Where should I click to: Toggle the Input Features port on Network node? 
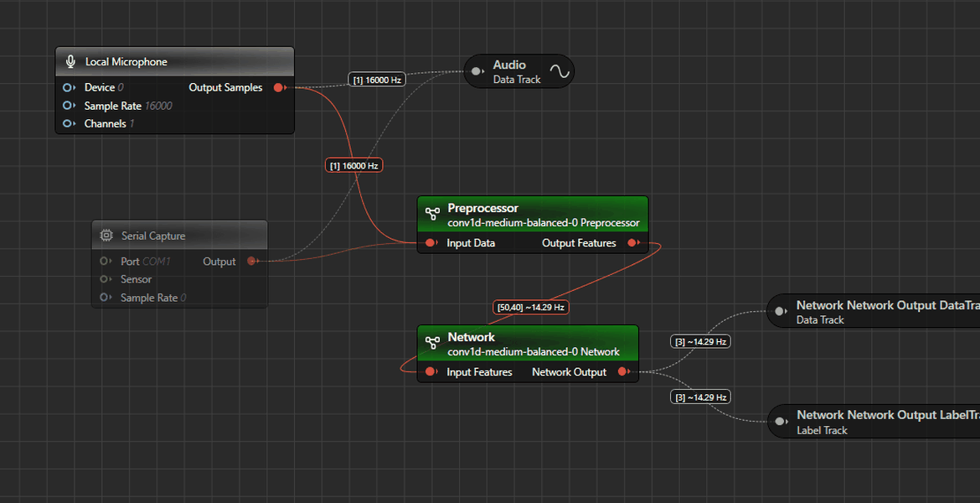click(x=431, y=371)
